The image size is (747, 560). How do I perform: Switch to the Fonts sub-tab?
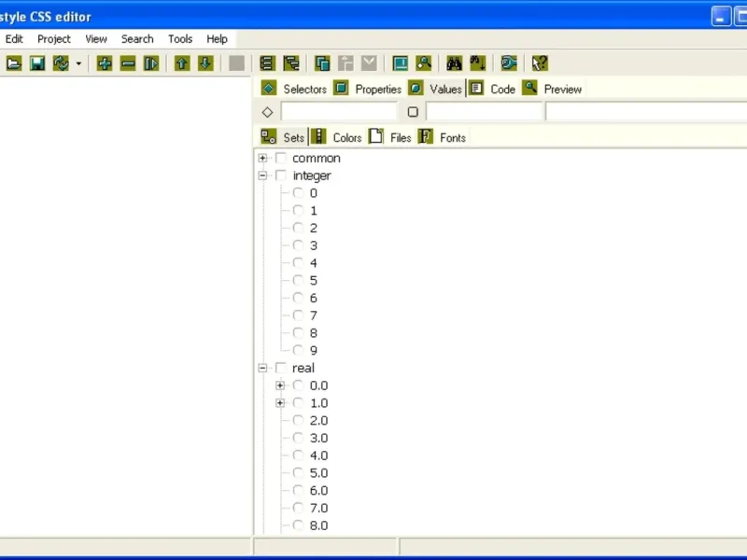point(442,137)
